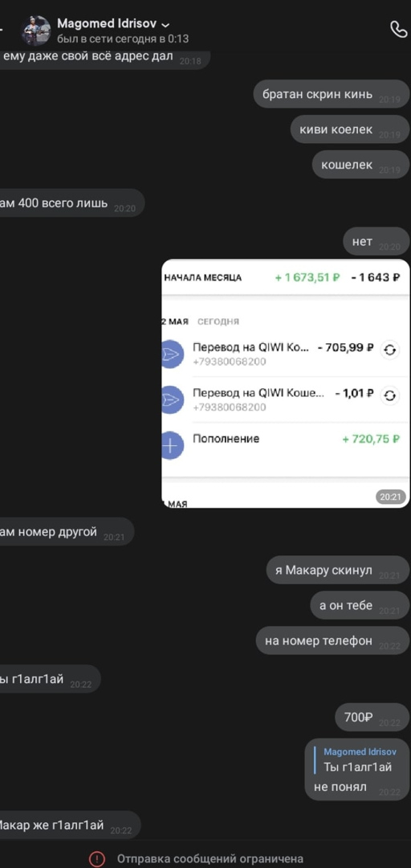The image size is (411, 868).
Task: Tap the phone call icon in header
Action: [x=398, y=30]
